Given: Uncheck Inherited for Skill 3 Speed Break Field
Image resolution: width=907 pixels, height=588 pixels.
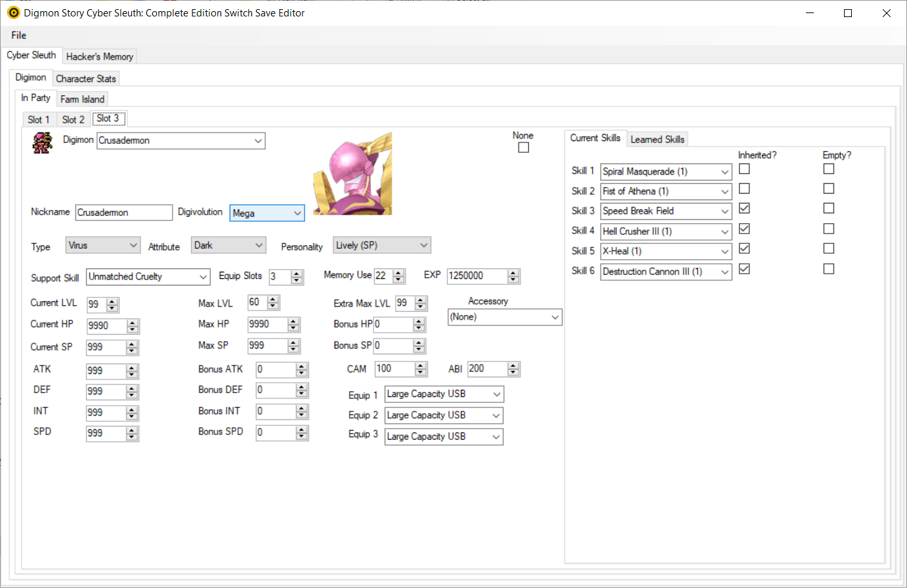Looking at the screenshot, I should [x=744, y=208].
